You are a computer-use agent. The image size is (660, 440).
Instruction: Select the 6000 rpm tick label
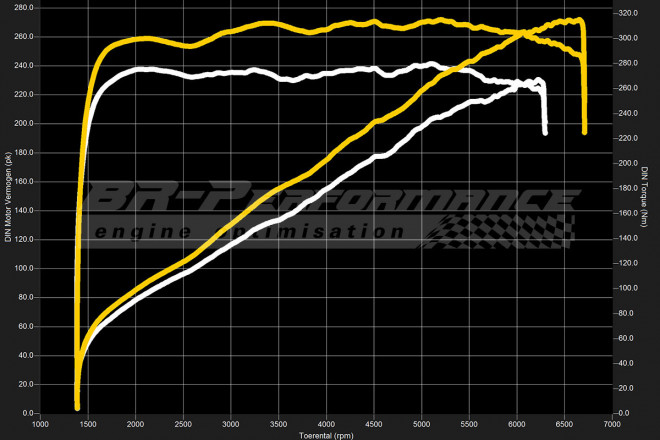pos(517,424)
